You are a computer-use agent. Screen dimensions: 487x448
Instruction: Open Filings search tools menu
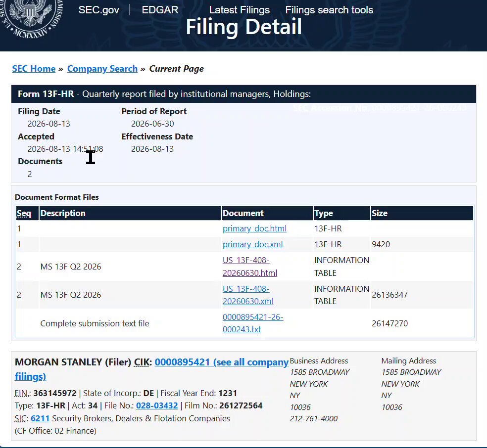pyautogui.click(x=329, y=10)
